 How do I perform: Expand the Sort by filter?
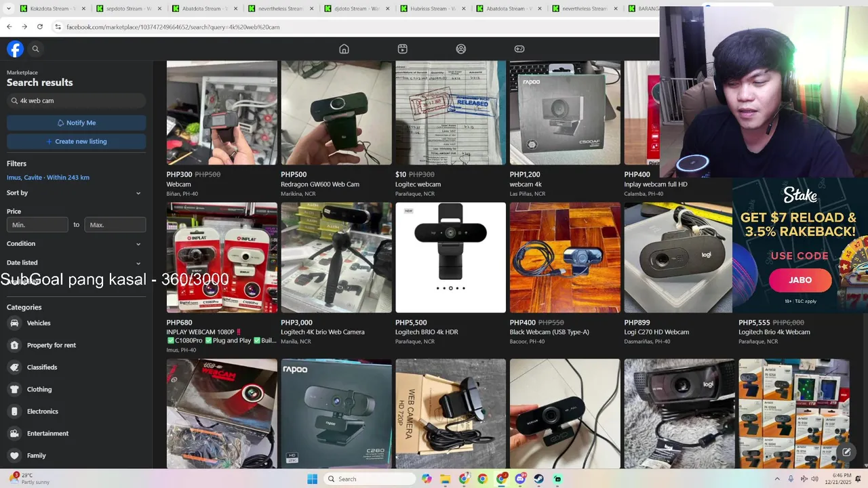pyautogui.click(x=76, y=193)
